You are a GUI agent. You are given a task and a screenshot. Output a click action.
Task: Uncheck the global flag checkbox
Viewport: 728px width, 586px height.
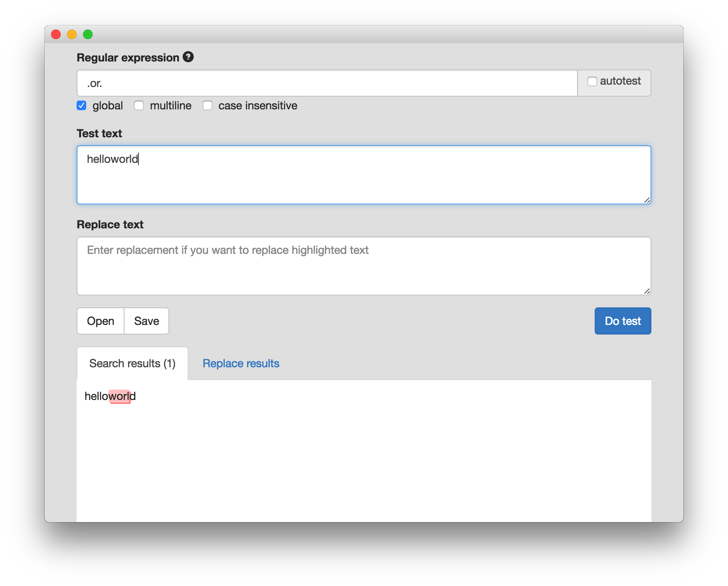[x=81, y=106]
